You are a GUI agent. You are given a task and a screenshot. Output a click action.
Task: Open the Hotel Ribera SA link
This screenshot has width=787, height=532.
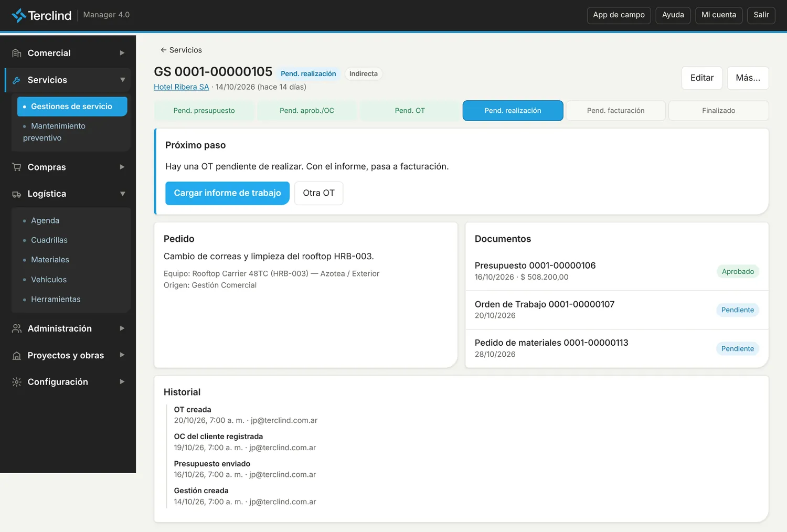pyautogui.click(x=182, y=87)
